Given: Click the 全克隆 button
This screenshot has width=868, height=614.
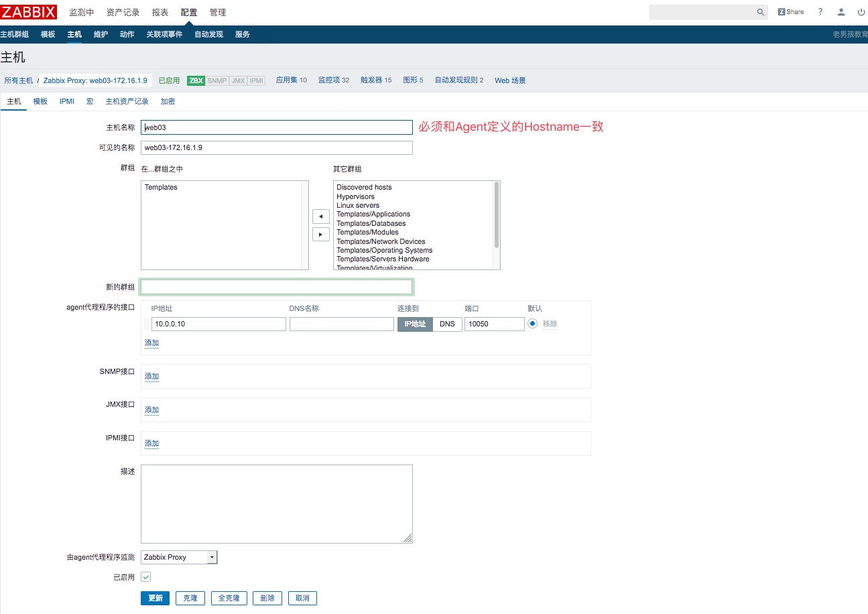Looking at the screenshot, I should point(229,598).
